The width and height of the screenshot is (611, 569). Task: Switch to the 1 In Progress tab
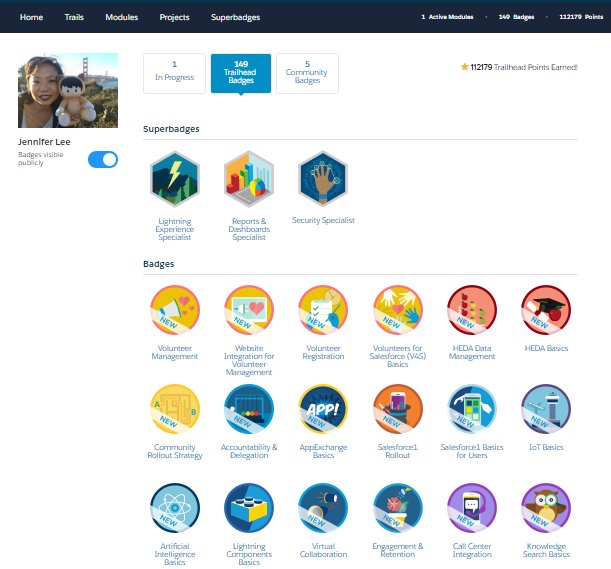174,73
